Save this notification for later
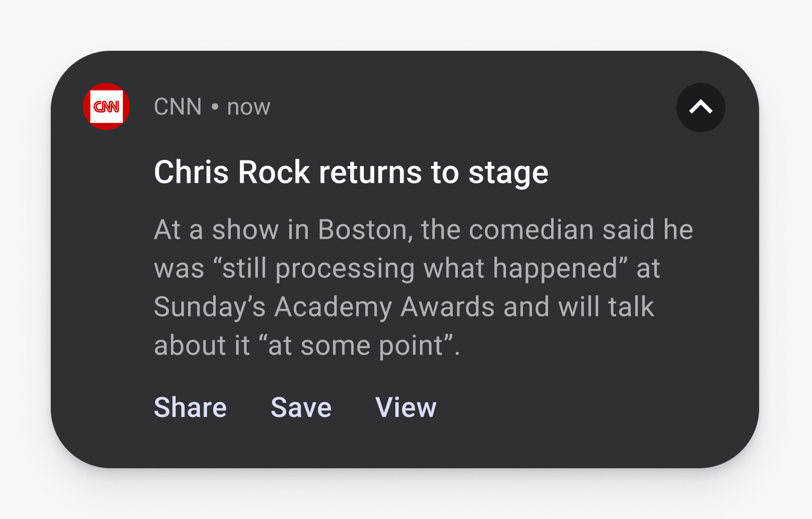Viewport: 812px width, 519px height. pyautogui.click(x=300, y=407)
